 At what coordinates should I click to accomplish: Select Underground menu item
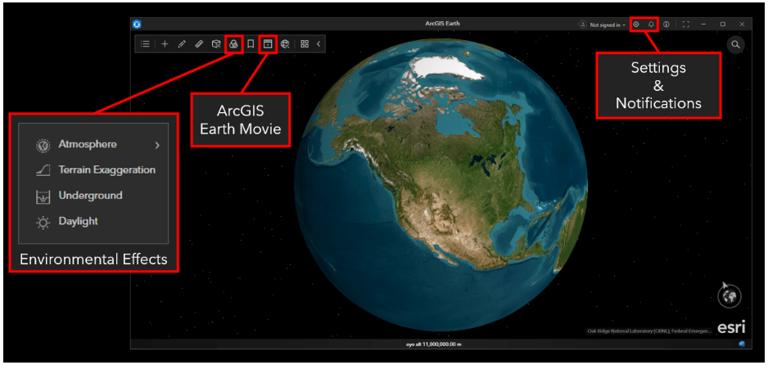(x=78, y=196)
